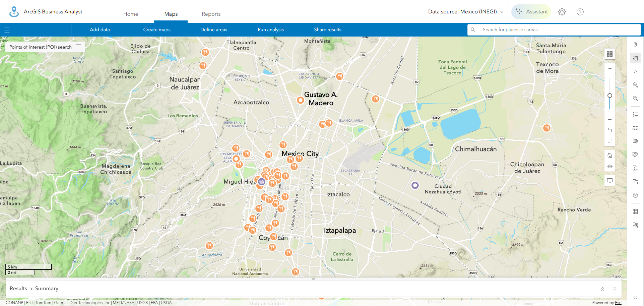
Task: Open the Esri link in attribution
Action: click(618, 303)
